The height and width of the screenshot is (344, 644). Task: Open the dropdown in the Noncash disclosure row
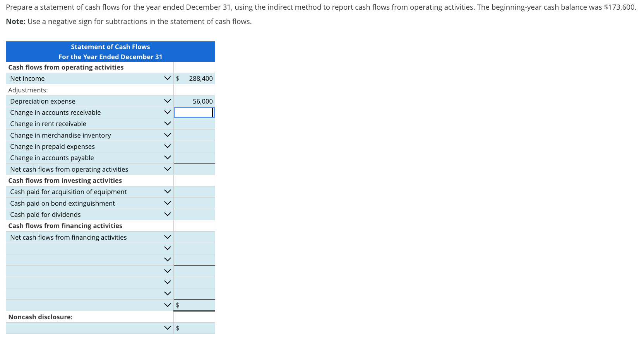167,328
